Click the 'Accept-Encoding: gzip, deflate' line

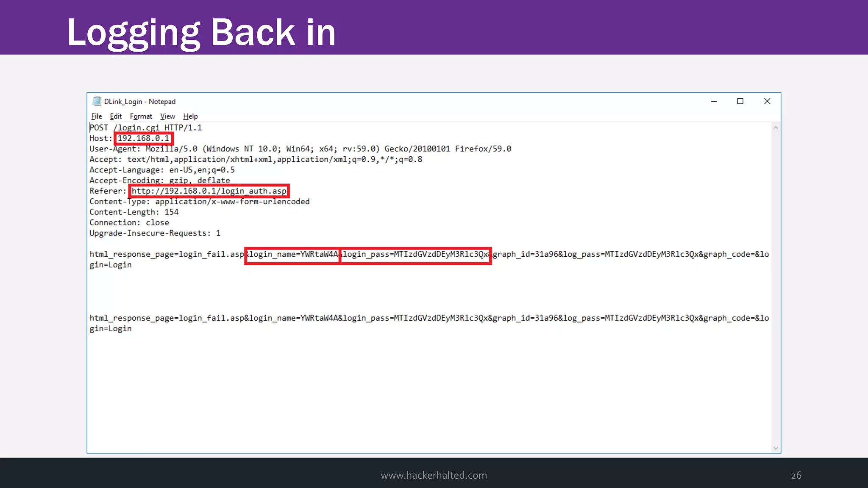160,180
